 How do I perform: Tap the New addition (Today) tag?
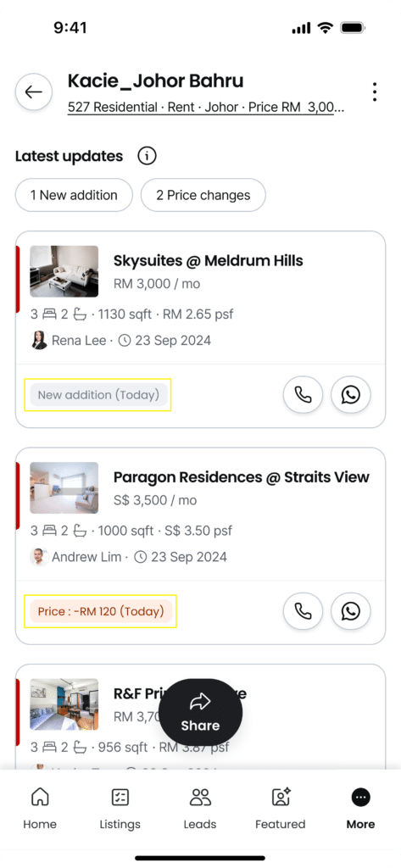98,395
